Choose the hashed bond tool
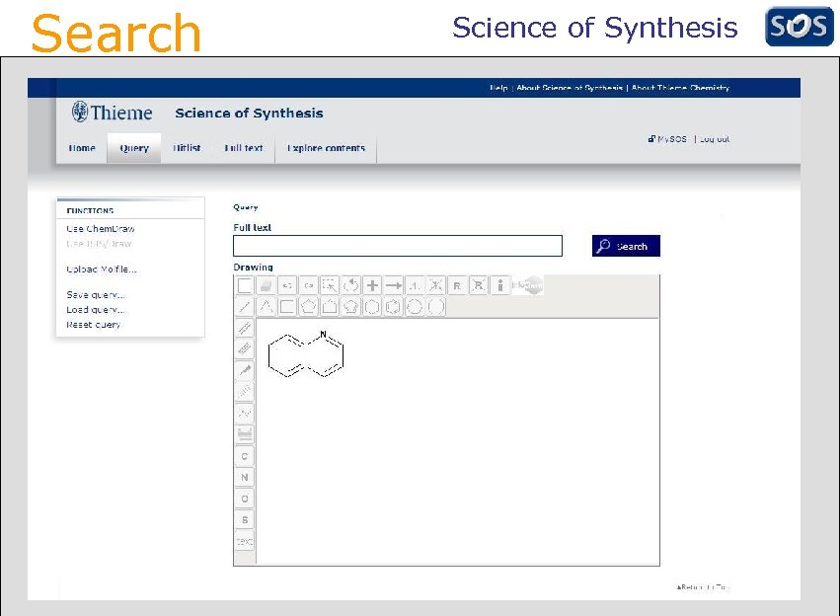The height and width of the screenshot is (616, 840). [244, 392]
